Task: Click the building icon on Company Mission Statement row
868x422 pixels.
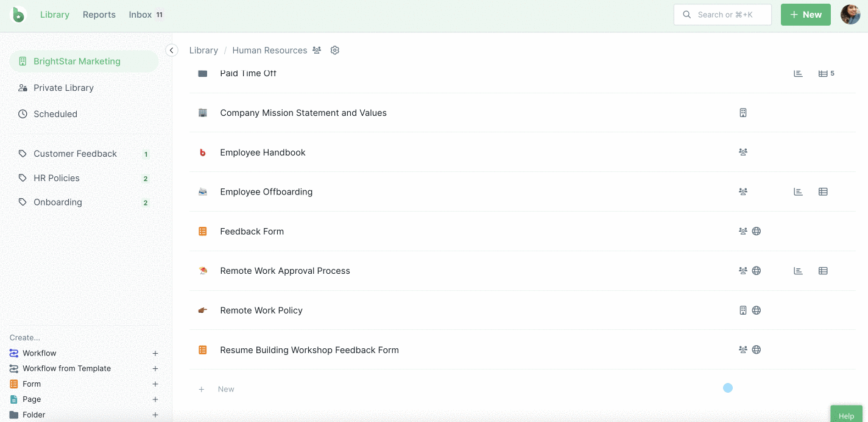Action: [743, 113]
